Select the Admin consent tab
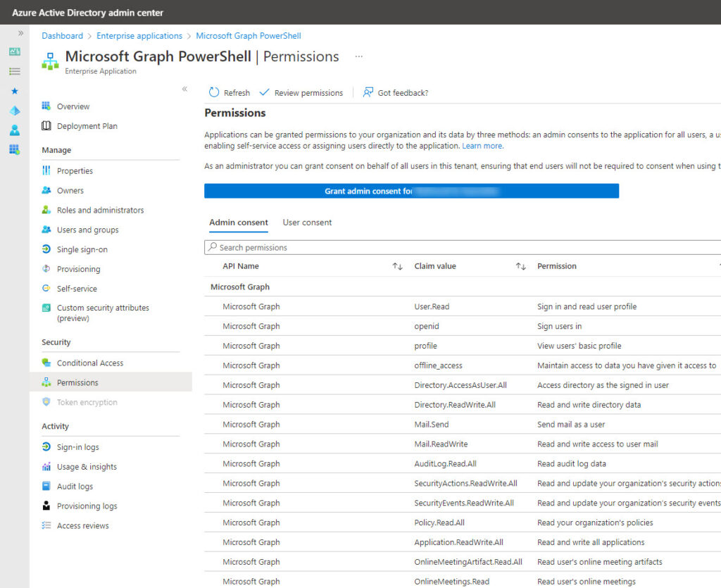Viewport: 721px width, 588px height. 238,222
